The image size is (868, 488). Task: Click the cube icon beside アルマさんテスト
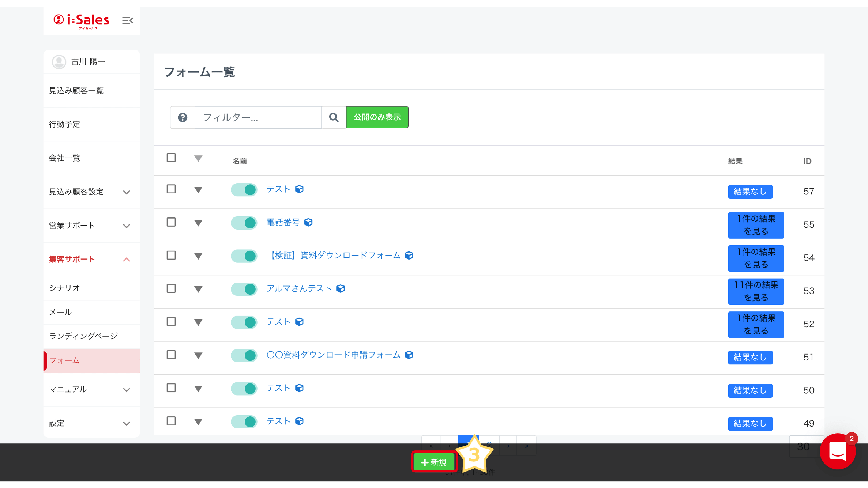point(341,288)
